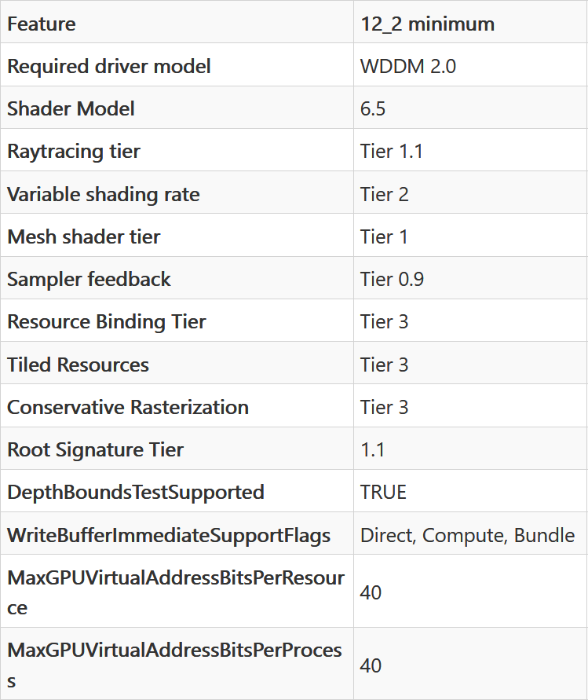Click the "Direct, Compute, Bundle" value

click(467, 535)
